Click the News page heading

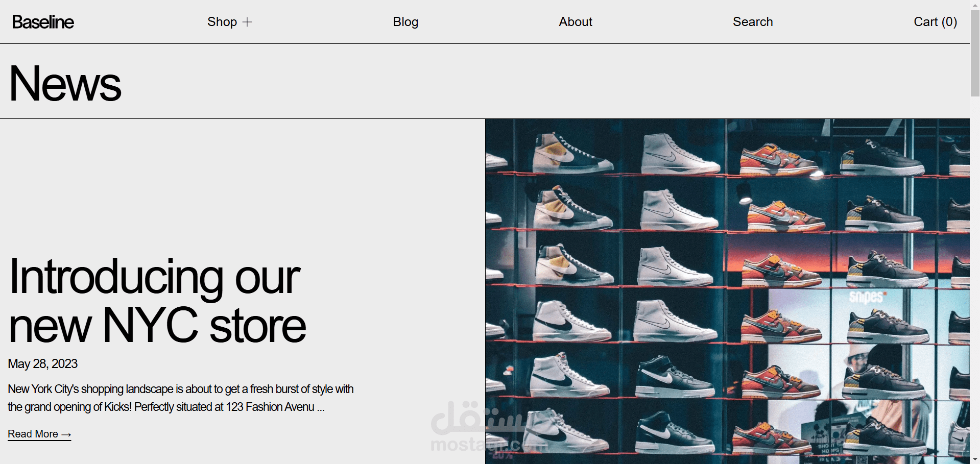65,84
